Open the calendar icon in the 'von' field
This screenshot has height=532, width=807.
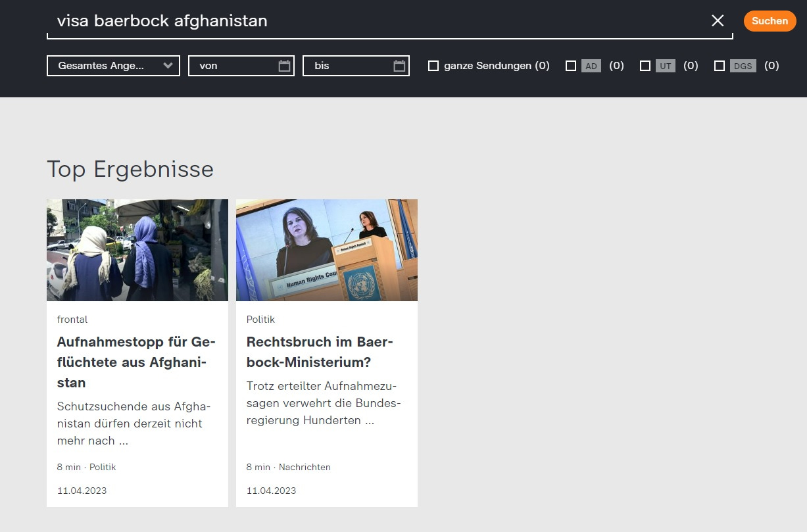(x=284, y=66)
